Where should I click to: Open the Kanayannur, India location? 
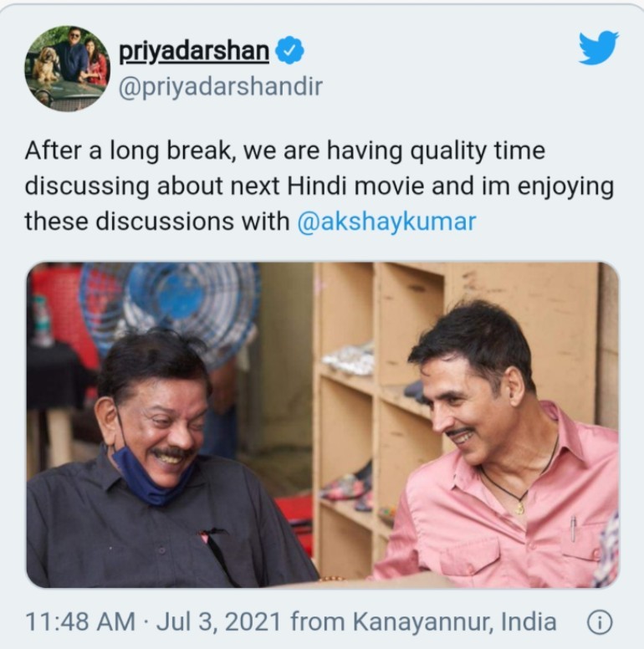(x=454, y=621)
